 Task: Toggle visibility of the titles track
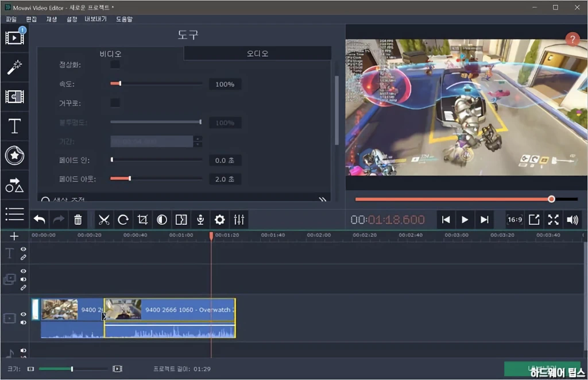click(23, 250)
